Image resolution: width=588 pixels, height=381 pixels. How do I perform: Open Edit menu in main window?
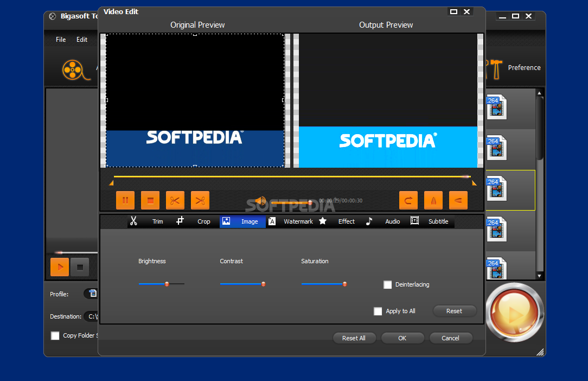(x=82, y=40)
